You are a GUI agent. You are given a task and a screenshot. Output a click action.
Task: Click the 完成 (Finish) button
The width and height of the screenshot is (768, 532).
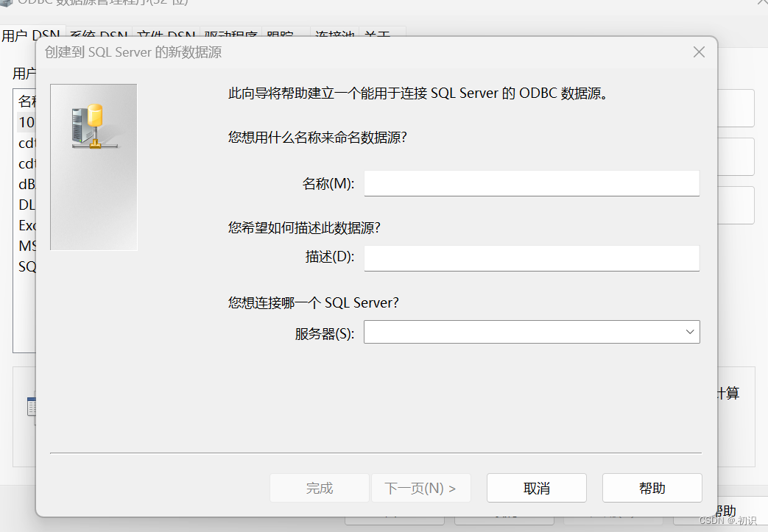(x=320, y=488)
